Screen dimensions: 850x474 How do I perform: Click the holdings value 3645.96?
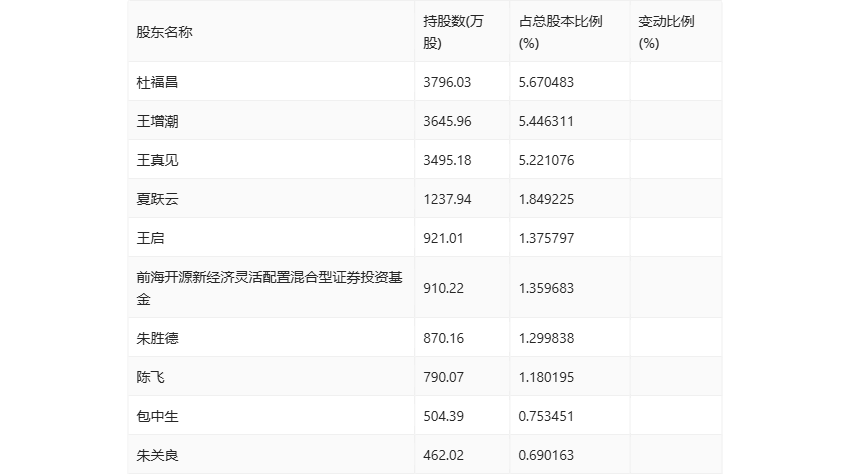coord(447,121)
